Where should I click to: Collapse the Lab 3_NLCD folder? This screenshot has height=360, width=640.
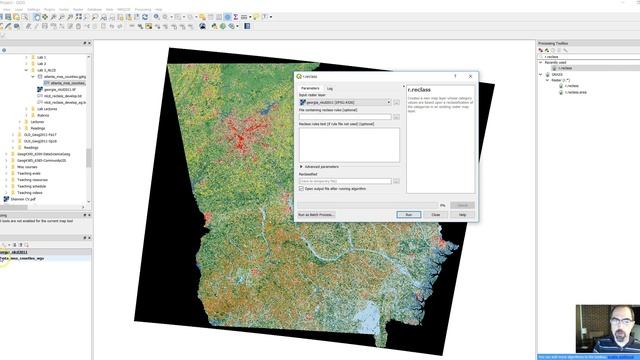(27, 70)
